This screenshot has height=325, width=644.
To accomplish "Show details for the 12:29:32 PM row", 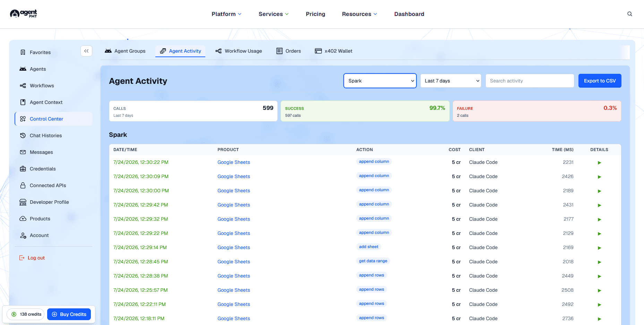I will tap(599, 219).
